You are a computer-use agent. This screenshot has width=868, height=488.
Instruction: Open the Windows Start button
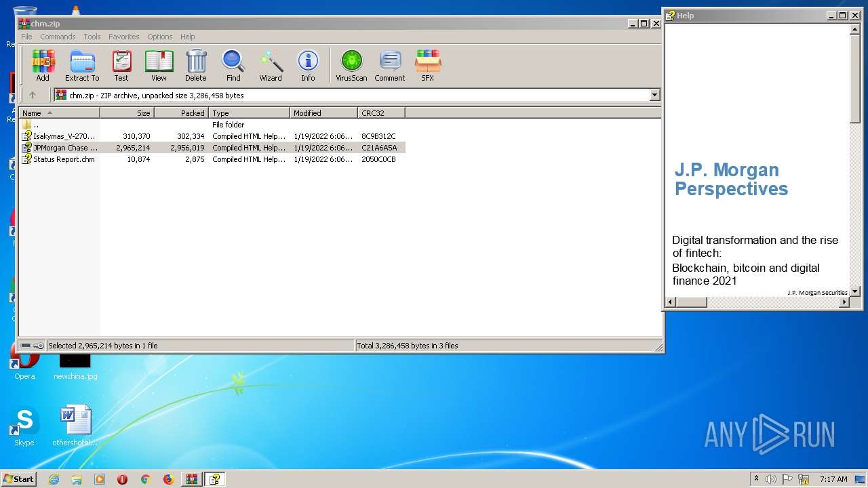click(18, 479)
